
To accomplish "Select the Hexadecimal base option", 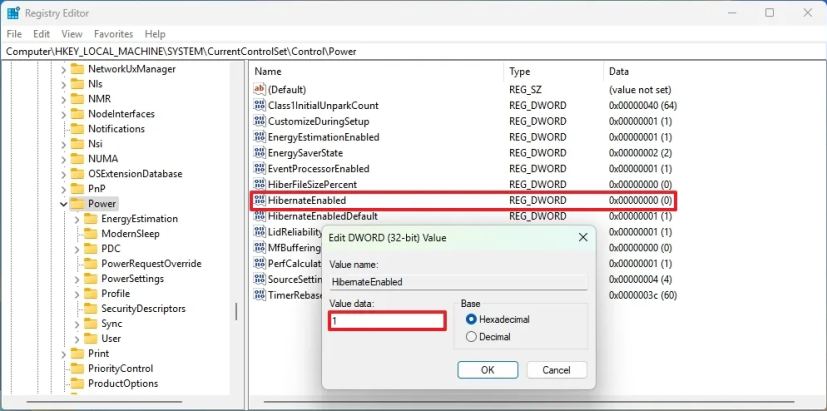I will pyautogui.click(x=472, y=319).
